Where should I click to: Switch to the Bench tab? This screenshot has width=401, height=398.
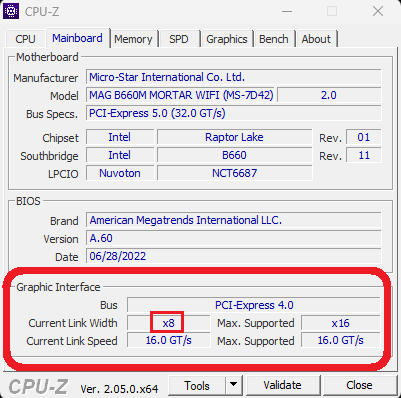274,39
